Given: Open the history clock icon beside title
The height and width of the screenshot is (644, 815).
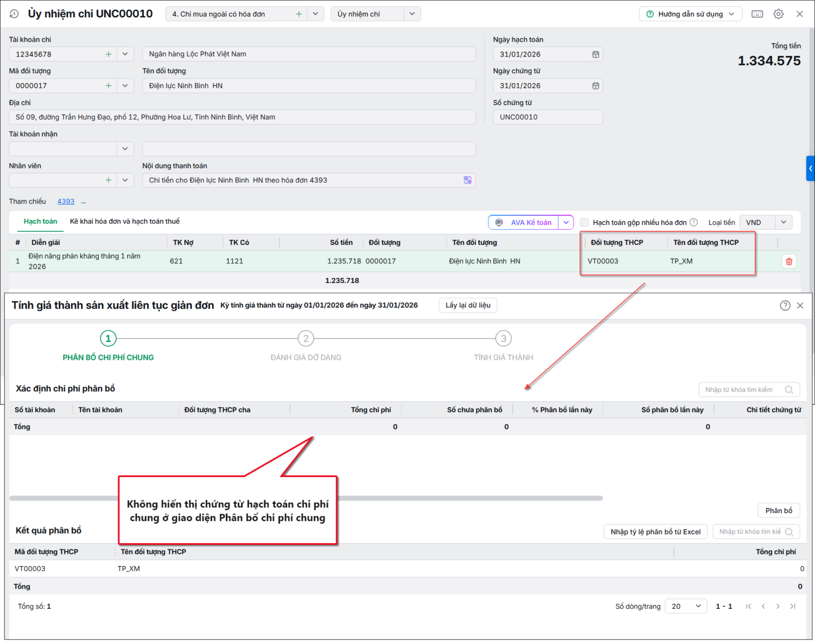Looking at the screenshot, I should click(14, 14).
